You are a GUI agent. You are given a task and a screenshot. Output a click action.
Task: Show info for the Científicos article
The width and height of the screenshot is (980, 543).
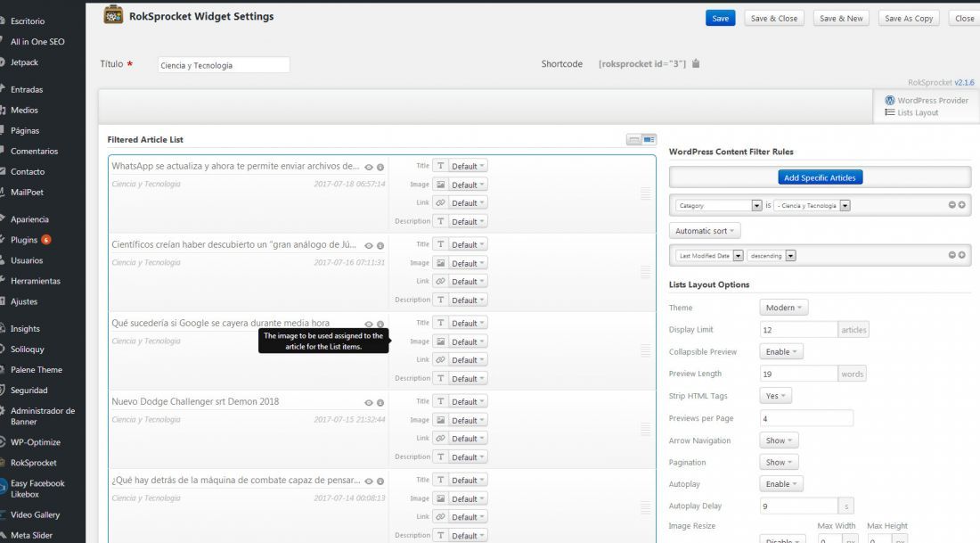[380, 246]
